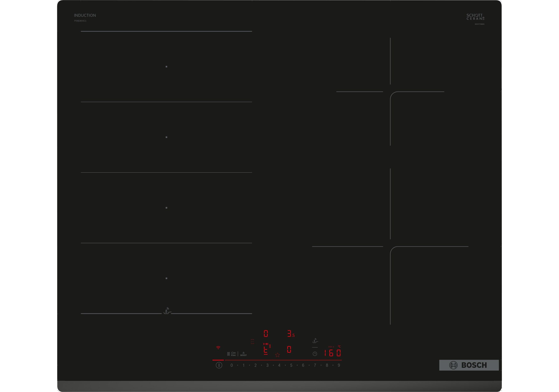
Task: Click the Bosch logo badge
Action: 469,365
